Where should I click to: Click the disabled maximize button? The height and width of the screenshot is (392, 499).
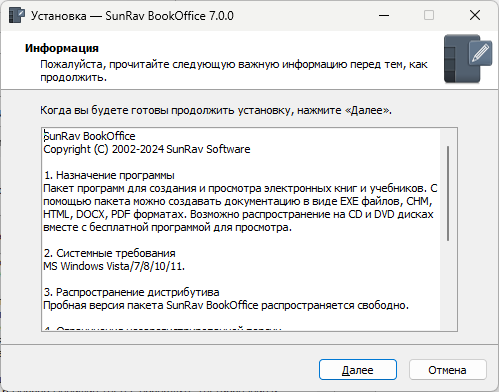point(429,15)
